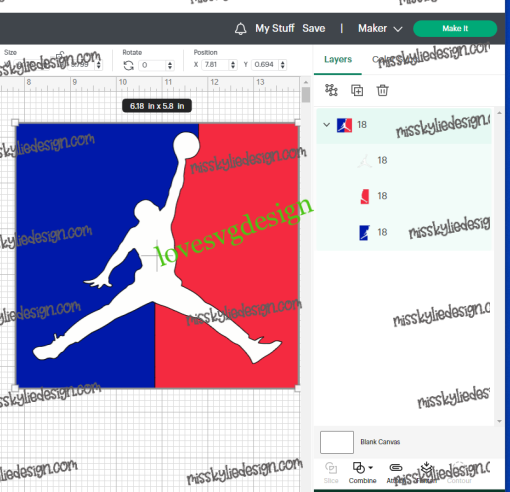Screen dimensions: 510x492
Task: Click the Attach paperclip icon
Action: pos(396,468)
